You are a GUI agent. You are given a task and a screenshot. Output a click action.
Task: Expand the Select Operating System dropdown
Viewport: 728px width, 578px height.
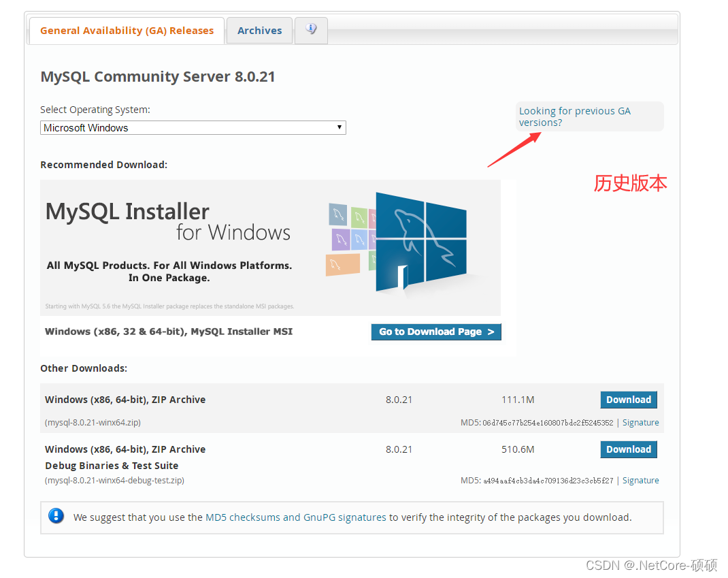tap(193, 128)
